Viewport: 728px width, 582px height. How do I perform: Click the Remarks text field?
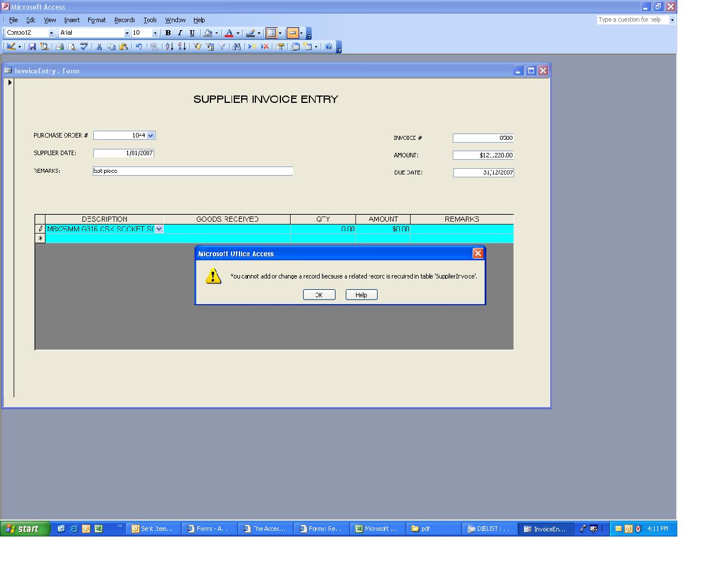point(193,171)
